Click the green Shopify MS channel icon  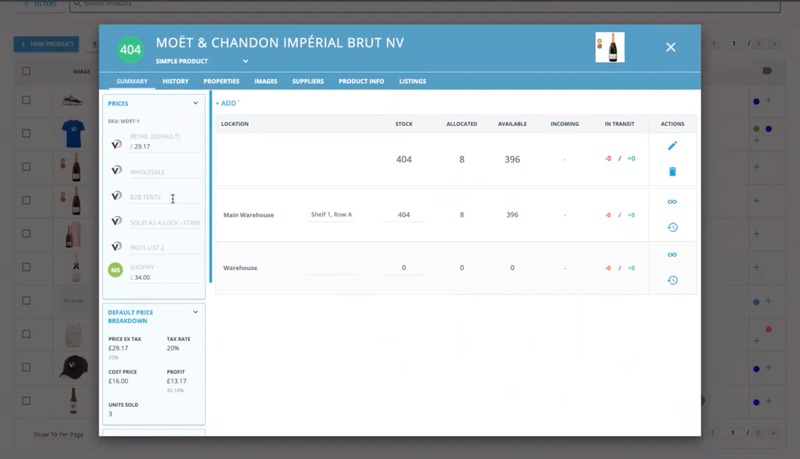click(x=117, y=271)
